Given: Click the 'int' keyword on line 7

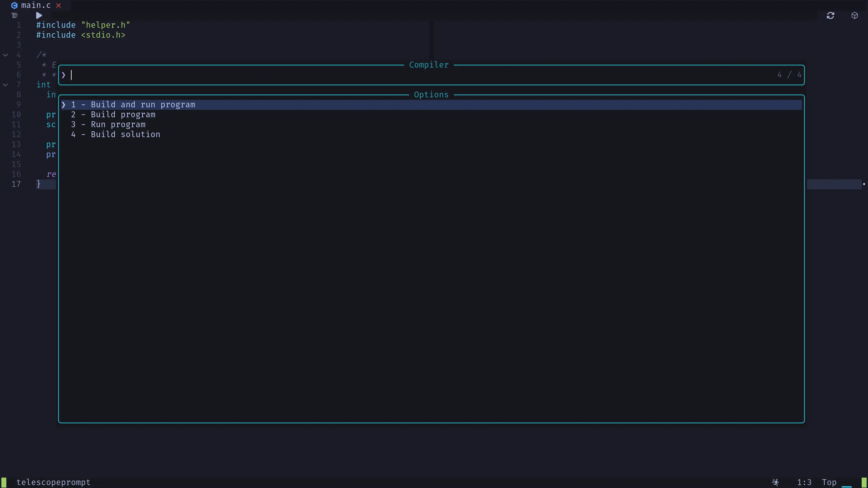Looking at the screenshot, I should point(43,85).
